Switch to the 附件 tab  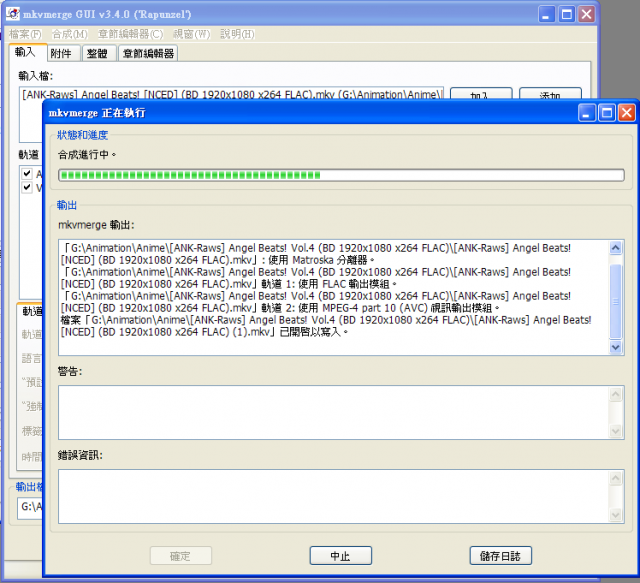(x=63, y=53)
